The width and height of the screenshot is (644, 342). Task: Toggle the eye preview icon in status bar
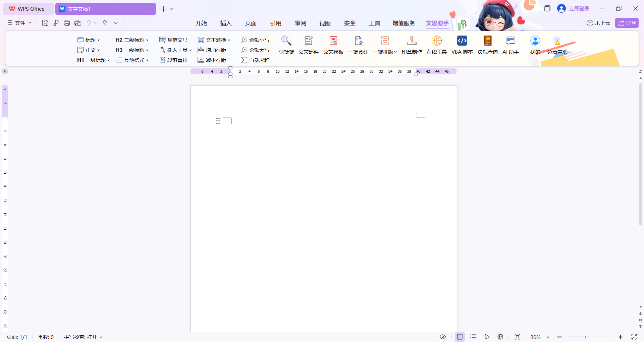(x=443, y=337)
